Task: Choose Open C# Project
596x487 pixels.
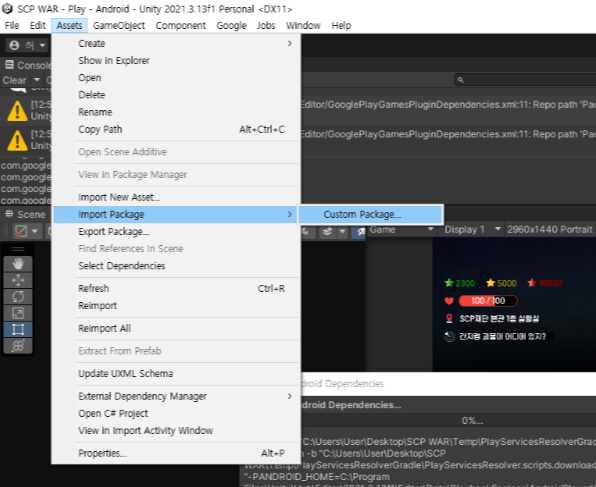Action: tap(176, 413)
